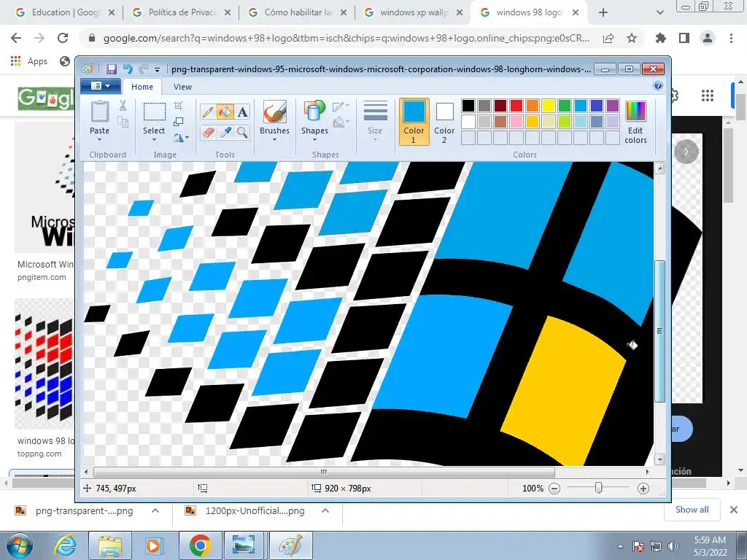Click Edit colors rainbow icon

(635, 112)
